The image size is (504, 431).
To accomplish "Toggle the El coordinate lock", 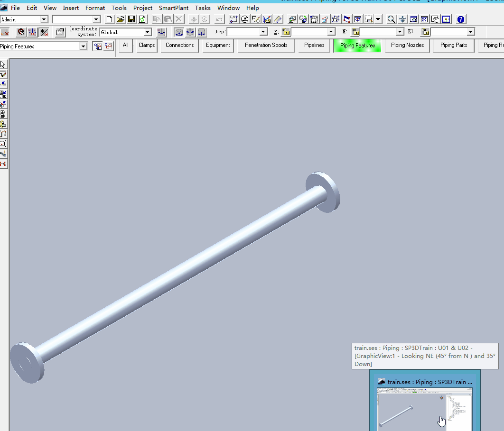I will 425,32.
